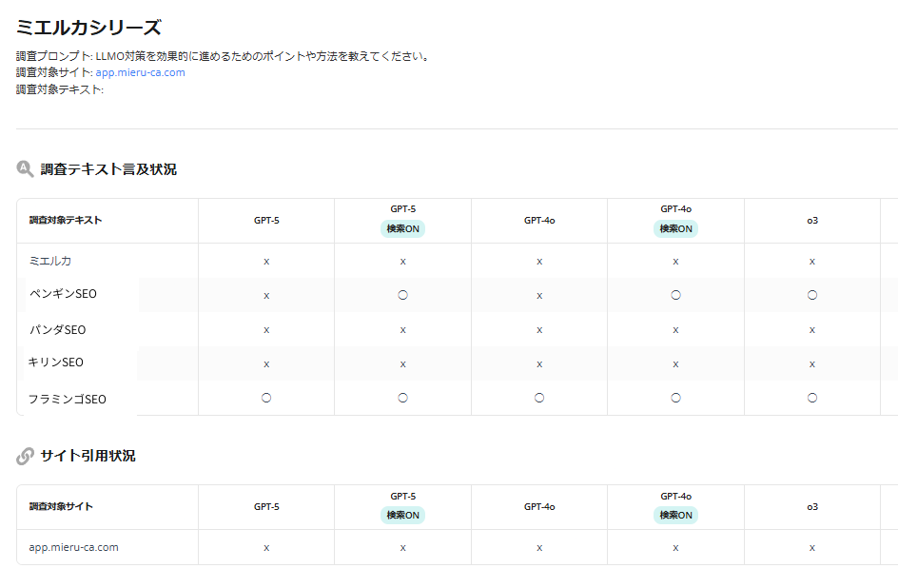This screenshot has width=898, height=588.
Task: Select the o3 column header in text table
Action: (x=812, y=221)
